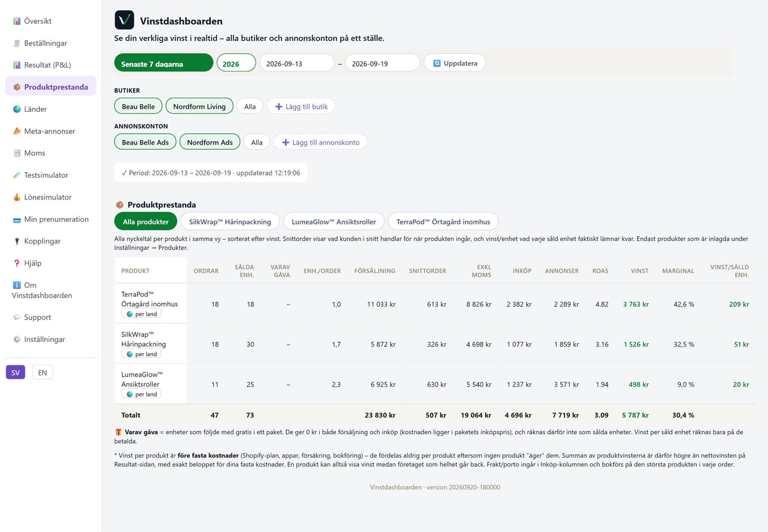
Task: Click the SilkWrap vinst value 1 526 kr
Action: [636, 345]
